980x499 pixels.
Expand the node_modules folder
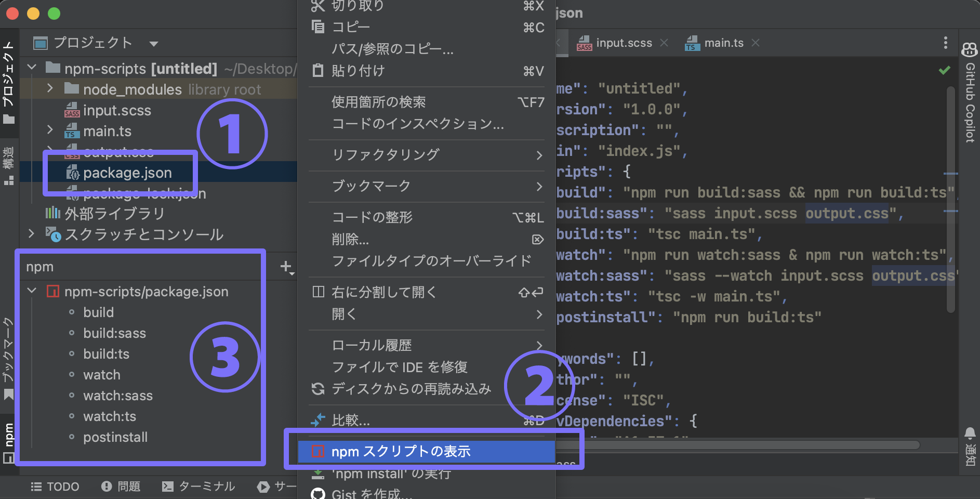50,88
